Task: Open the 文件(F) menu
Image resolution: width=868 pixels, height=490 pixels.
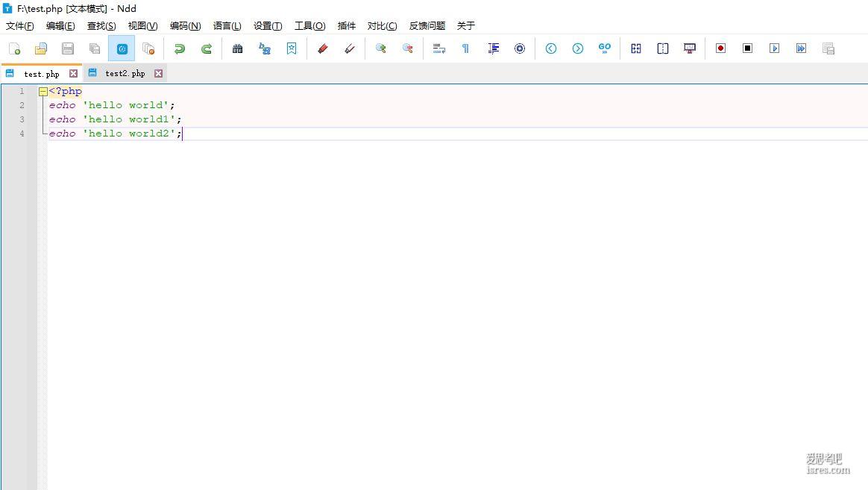Action: pos(20,26)
